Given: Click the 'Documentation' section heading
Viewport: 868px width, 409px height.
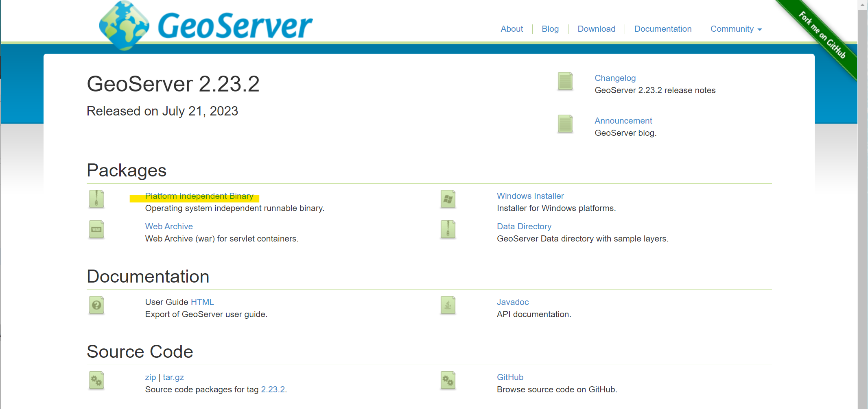Looking at the screenshot, I should (148, 276).
